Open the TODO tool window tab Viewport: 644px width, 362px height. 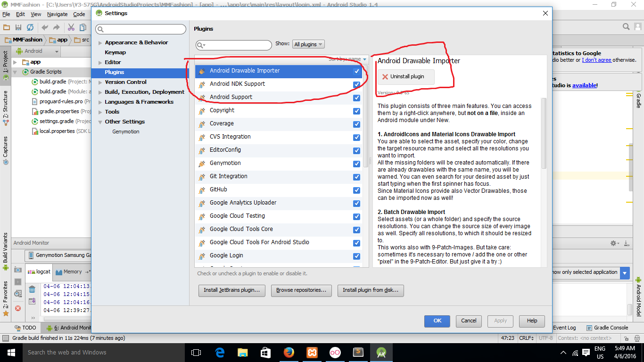pos(25,328)
